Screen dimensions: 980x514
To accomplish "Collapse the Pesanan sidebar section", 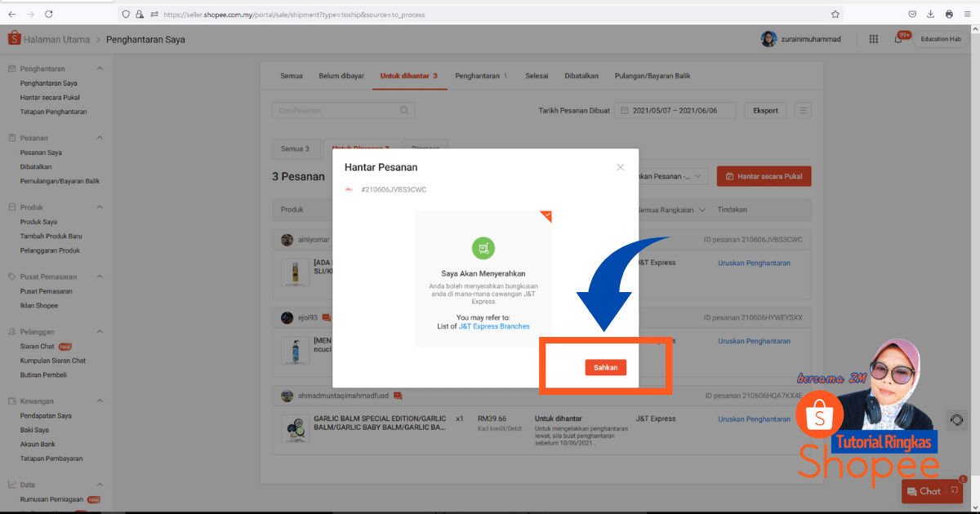I will click(x=100, y=138).
